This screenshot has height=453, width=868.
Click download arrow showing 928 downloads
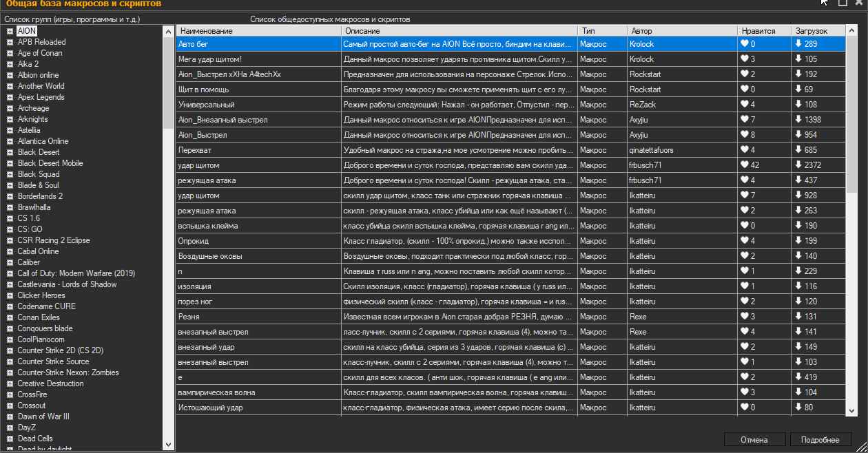pyautogui.click(x=798, y=196)
